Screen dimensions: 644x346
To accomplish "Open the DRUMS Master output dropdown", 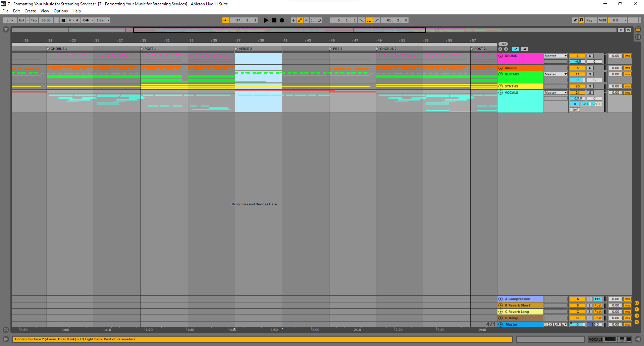I will pyautogui.click(x=555, y=56).
